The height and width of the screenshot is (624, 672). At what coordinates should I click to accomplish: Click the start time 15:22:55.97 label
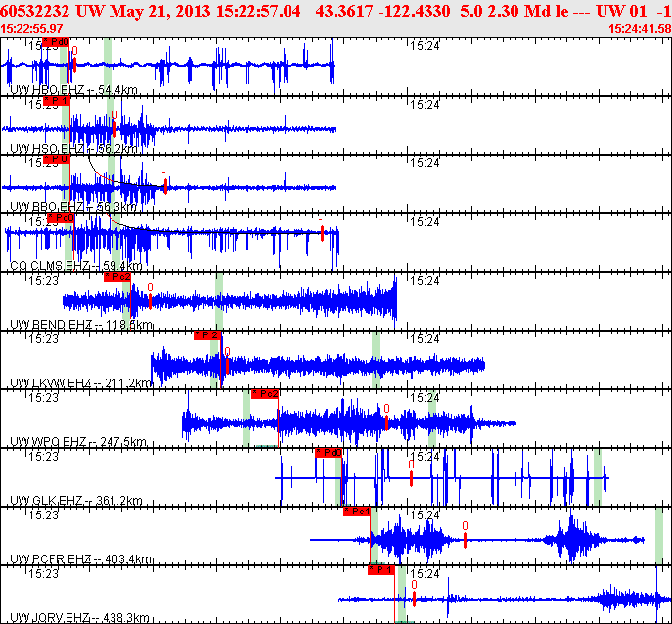pyautogui.click(x=31, y=29)
